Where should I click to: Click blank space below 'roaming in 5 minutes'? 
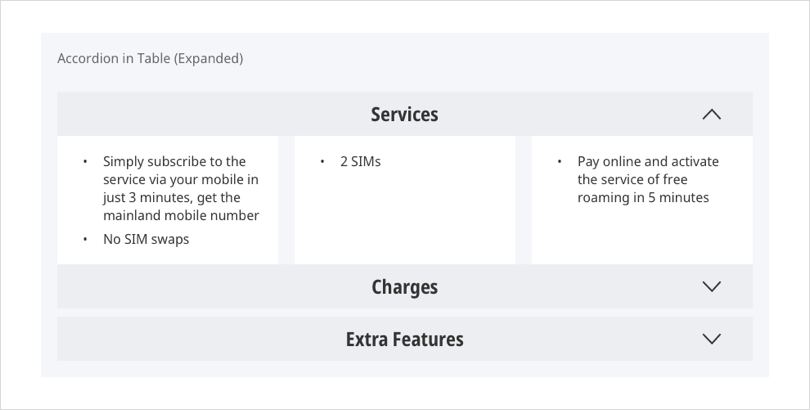(641, 235)
